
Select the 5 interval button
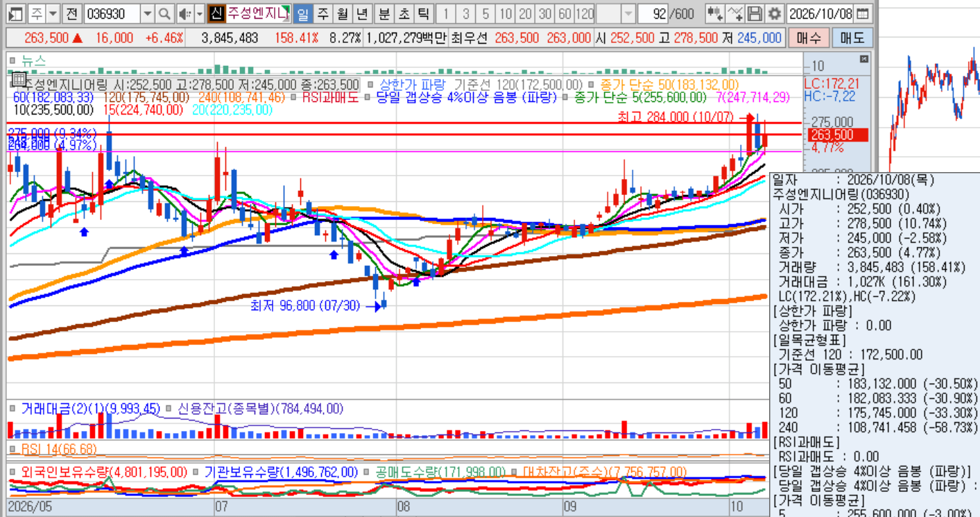coord(485,13)
